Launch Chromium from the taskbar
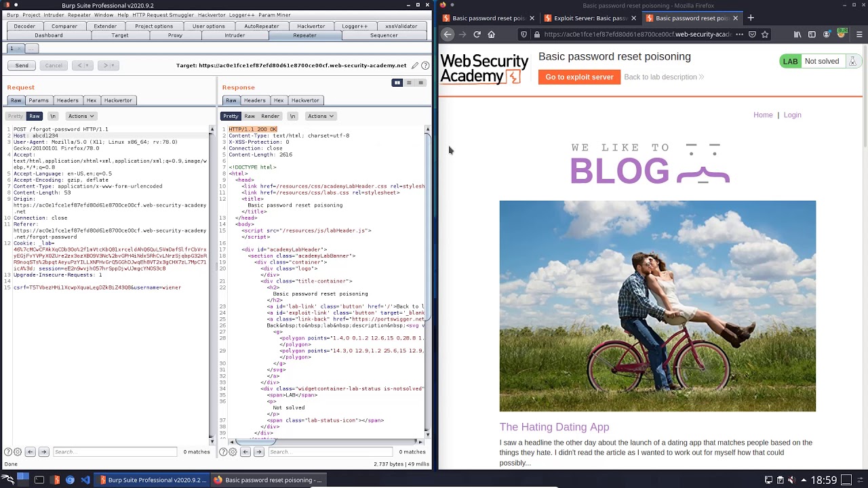The width and height of the screenshot is (868, 488). pos(70,480)
